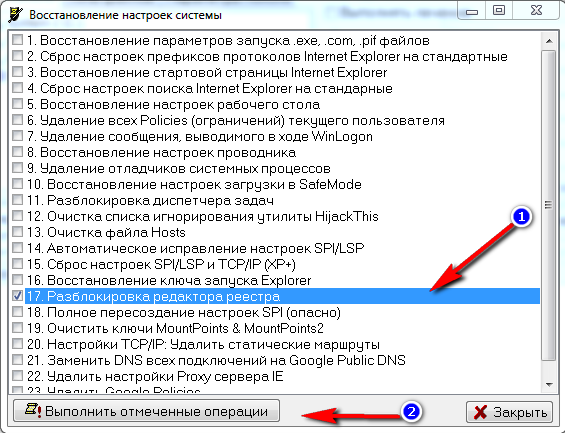565x433 pixels.
Task: Click the scrollbar down arrow
Action: pos(549,385)
